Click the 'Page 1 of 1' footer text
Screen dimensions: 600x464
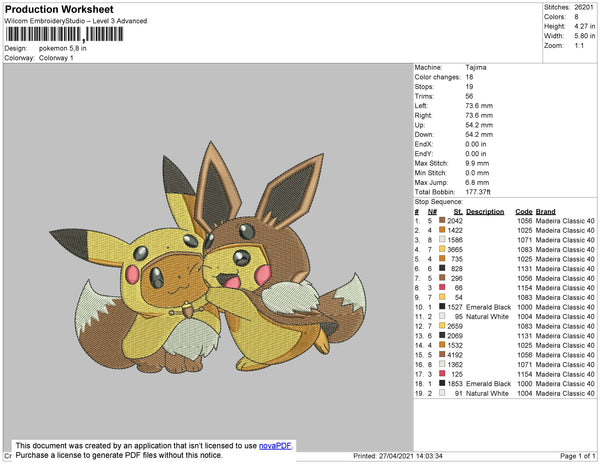click(578, 456)
